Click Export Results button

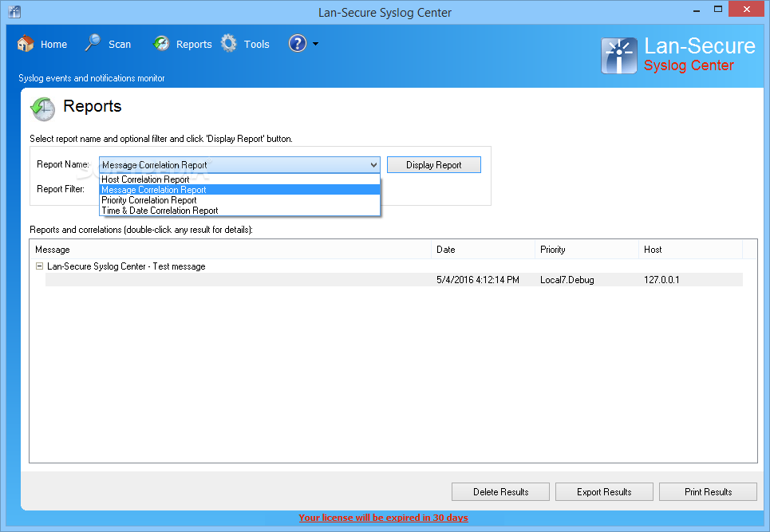point(604,492)
